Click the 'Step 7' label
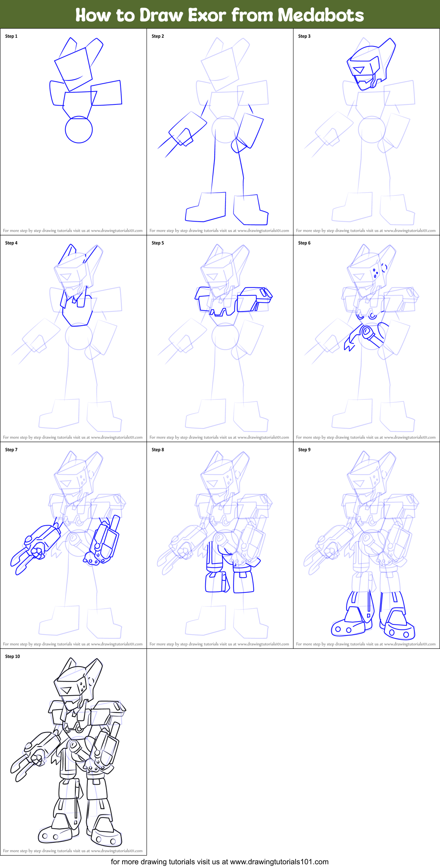The width and height of the screenshot is (440, 868). 11,450
